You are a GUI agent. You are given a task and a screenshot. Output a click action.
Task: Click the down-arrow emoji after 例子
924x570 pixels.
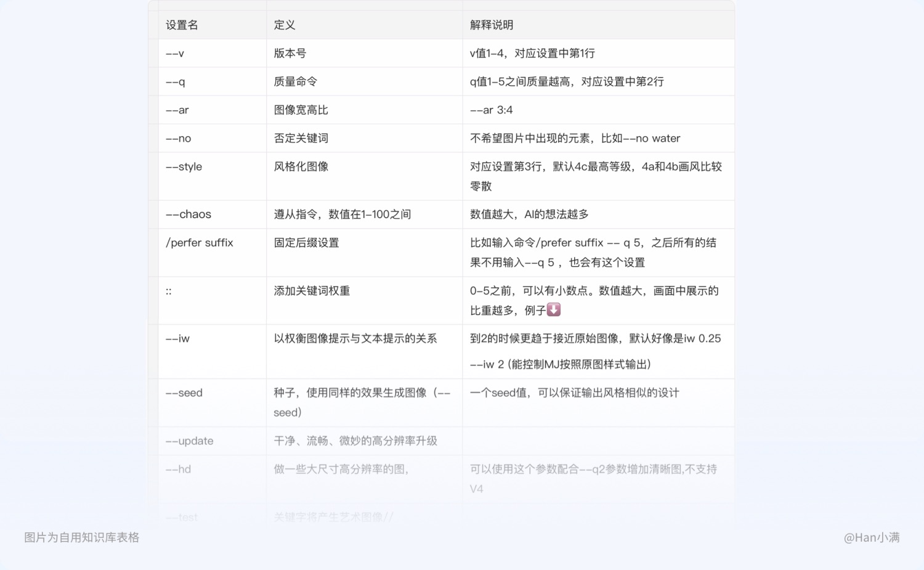click(x=554, y=310)
